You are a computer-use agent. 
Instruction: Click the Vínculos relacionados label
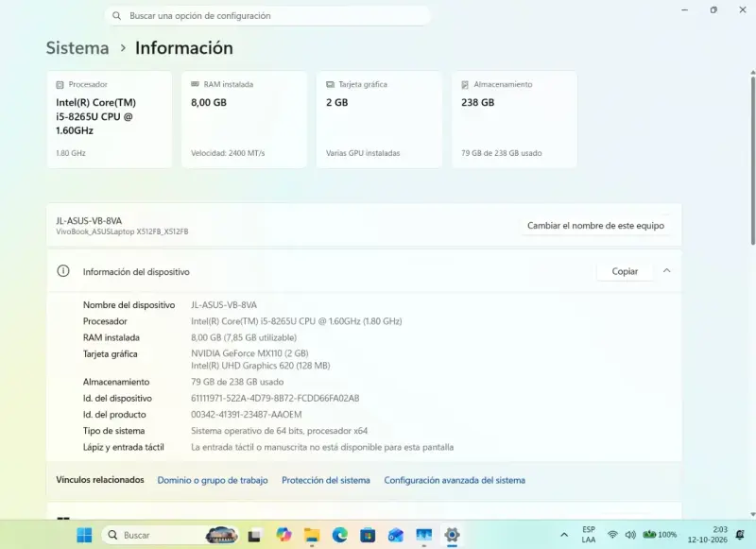coord(100,480)
